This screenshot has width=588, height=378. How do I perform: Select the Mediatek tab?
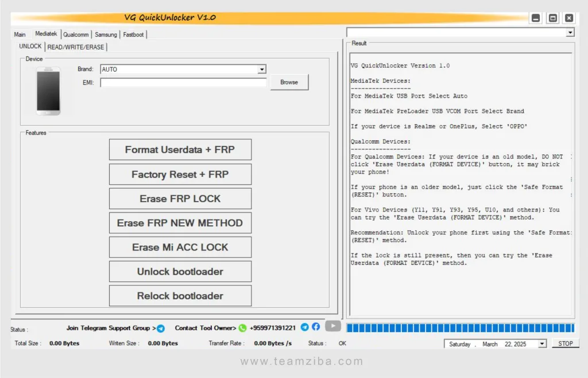click(x=46, y=34)
